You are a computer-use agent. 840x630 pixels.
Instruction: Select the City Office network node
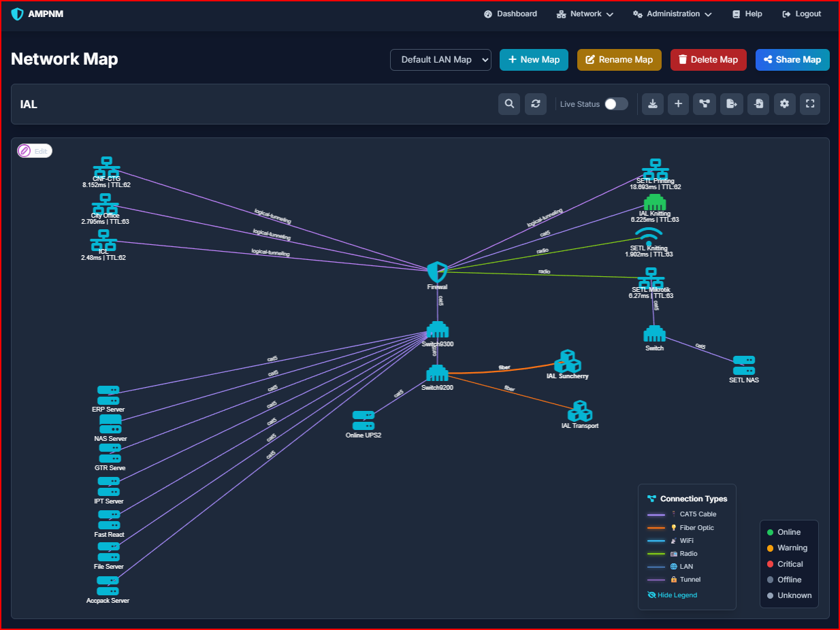coord(105,203)
